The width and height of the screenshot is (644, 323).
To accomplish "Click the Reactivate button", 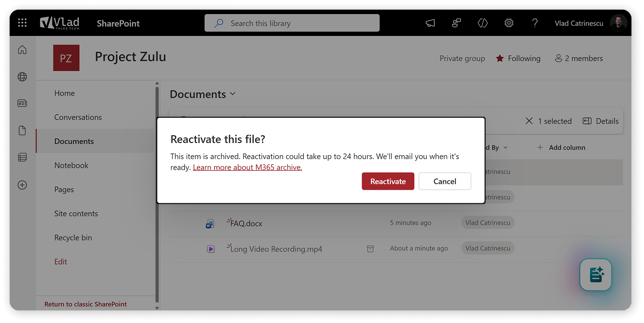I will coord(388,181).
